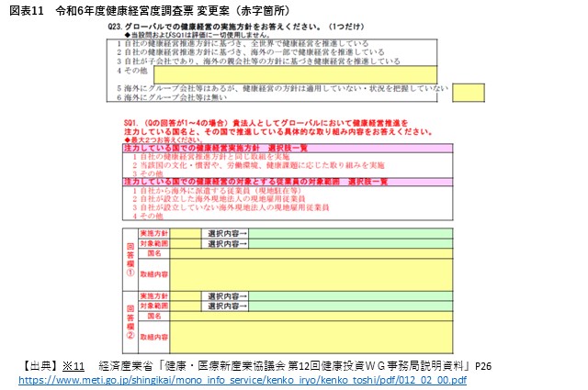Click red option 当該国の文化・慣習や、労働環境
The height and width of the screenshot is (390, 588).
click(x=258, y=165)
